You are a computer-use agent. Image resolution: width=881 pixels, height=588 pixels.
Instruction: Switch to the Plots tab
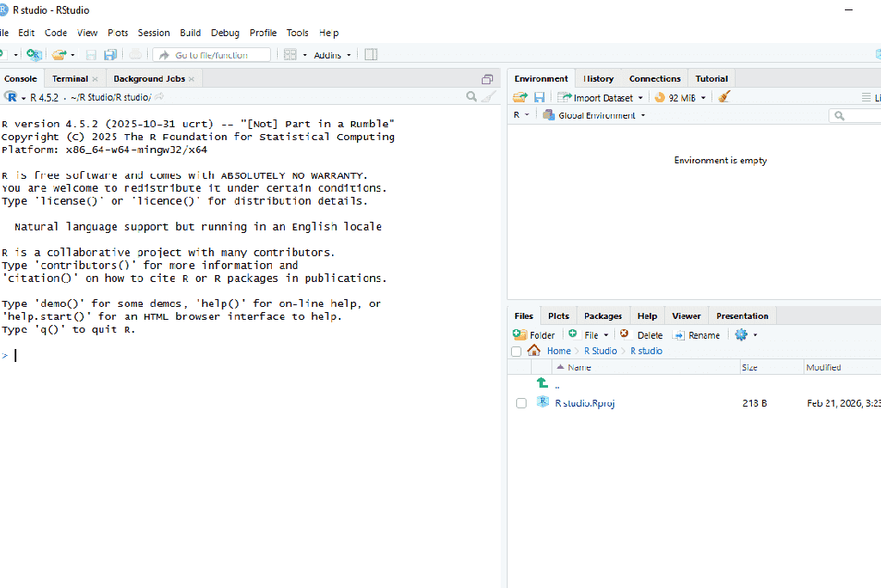[558, 316]
